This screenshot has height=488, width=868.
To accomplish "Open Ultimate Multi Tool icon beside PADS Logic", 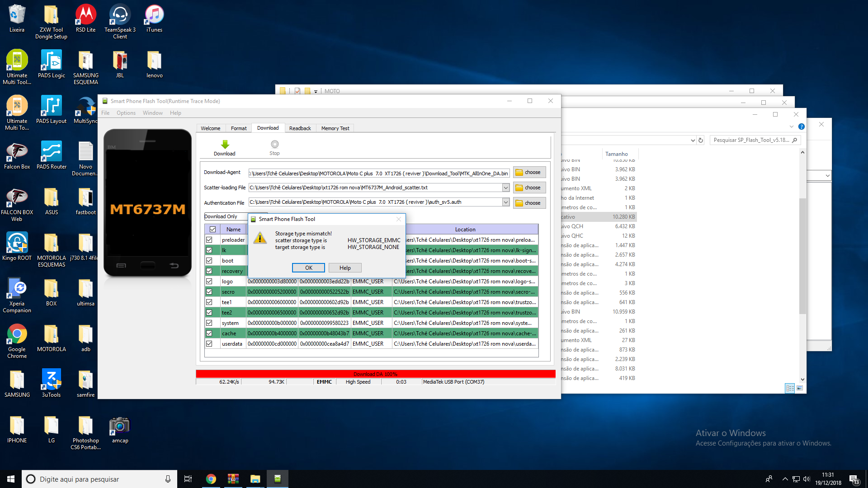I will (x=17, y=60).
